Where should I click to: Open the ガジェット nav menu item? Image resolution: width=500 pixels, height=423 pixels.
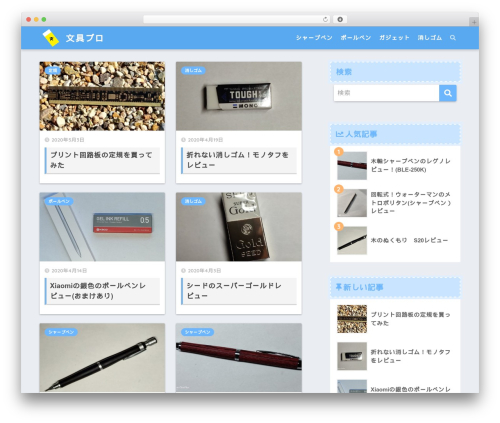tap(394, 38)
